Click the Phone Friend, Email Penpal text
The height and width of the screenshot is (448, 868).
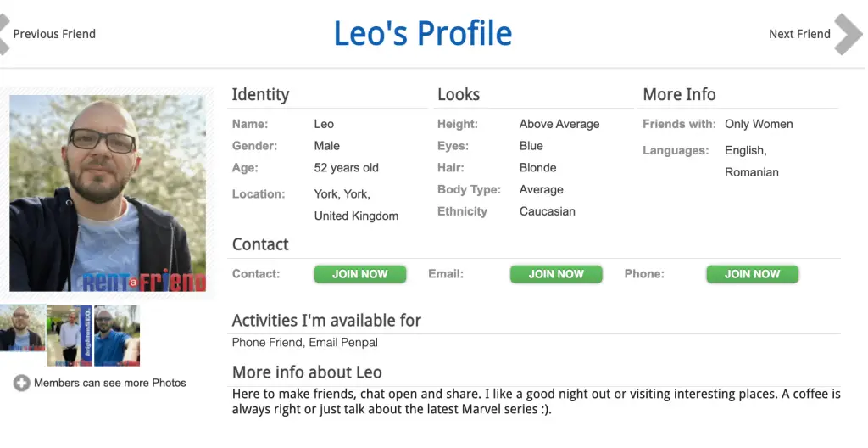pyautogui.click(x=305, y=343)
